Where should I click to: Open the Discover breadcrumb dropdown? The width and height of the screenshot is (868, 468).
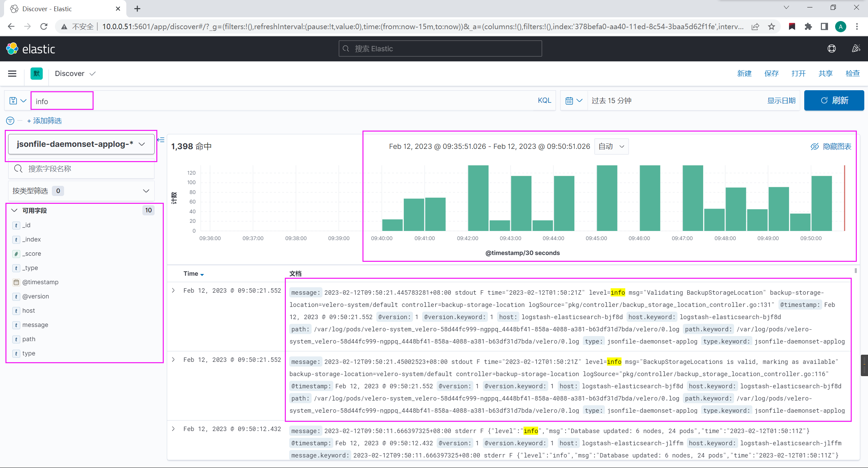pyautogui.click(x=75, y=74)
